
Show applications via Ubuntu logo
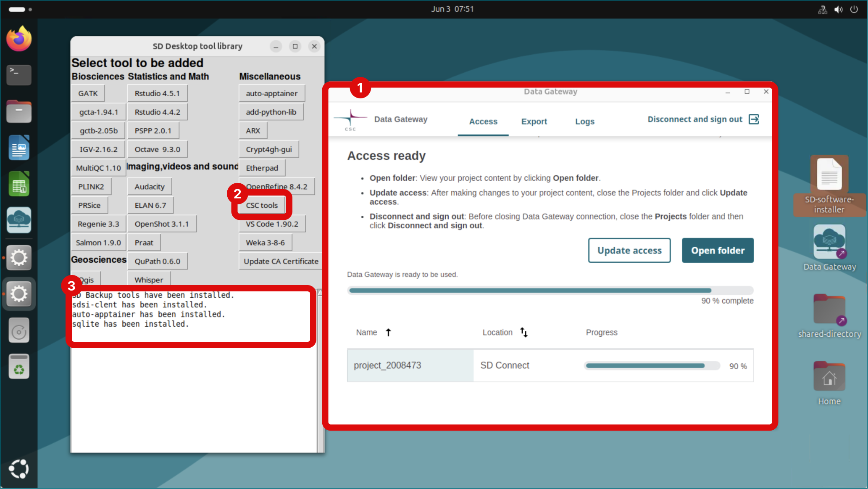pyautogui.click(x=19, y=469)
